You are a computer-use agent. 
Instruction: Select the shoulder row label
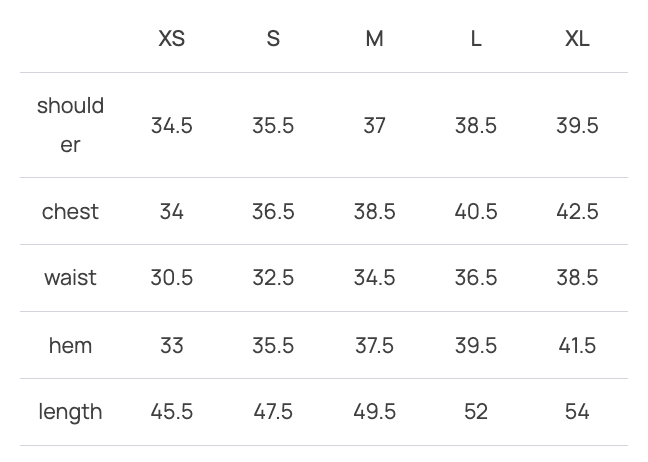coord(70,125)
